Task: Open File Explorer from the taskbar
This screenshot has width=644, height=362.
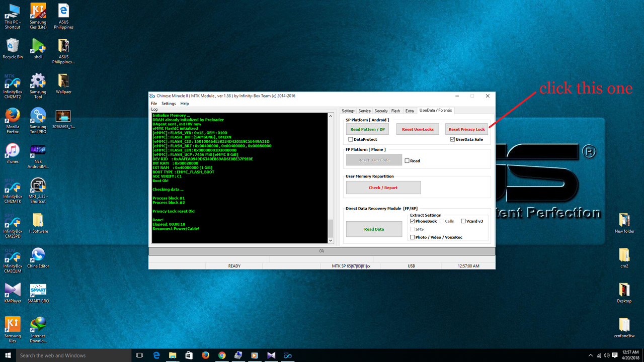Action: (173, 355)
